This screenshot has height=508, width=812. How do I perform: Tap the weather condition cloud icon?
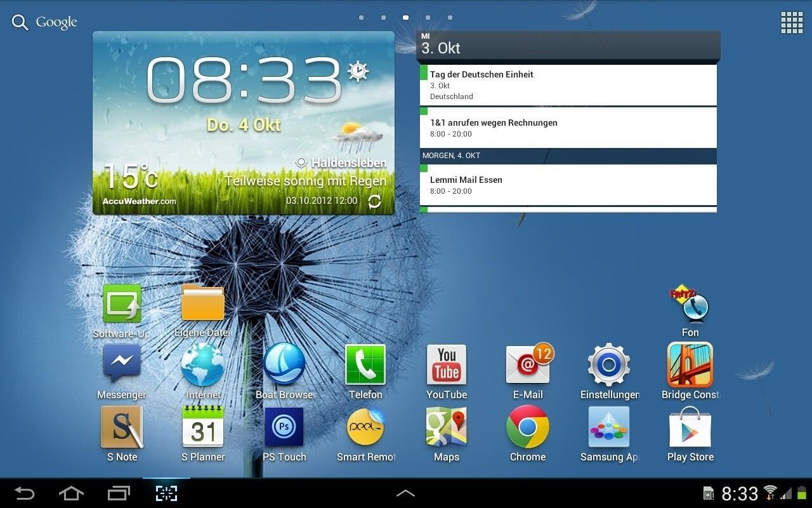(357, 137)
